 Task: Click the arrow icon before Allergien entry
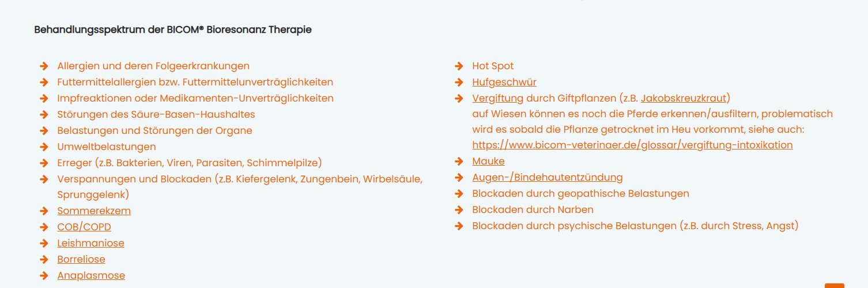(44, 66)
